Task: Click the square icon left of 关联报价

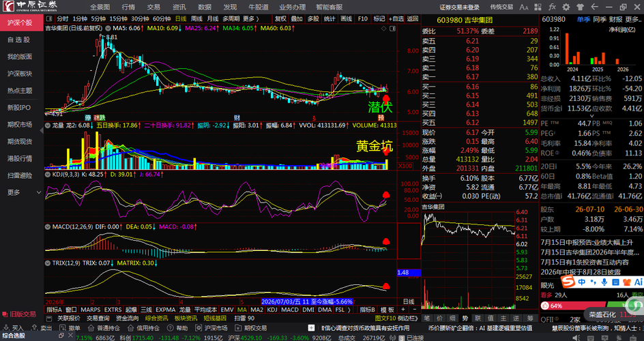Action: coord(50,318)
